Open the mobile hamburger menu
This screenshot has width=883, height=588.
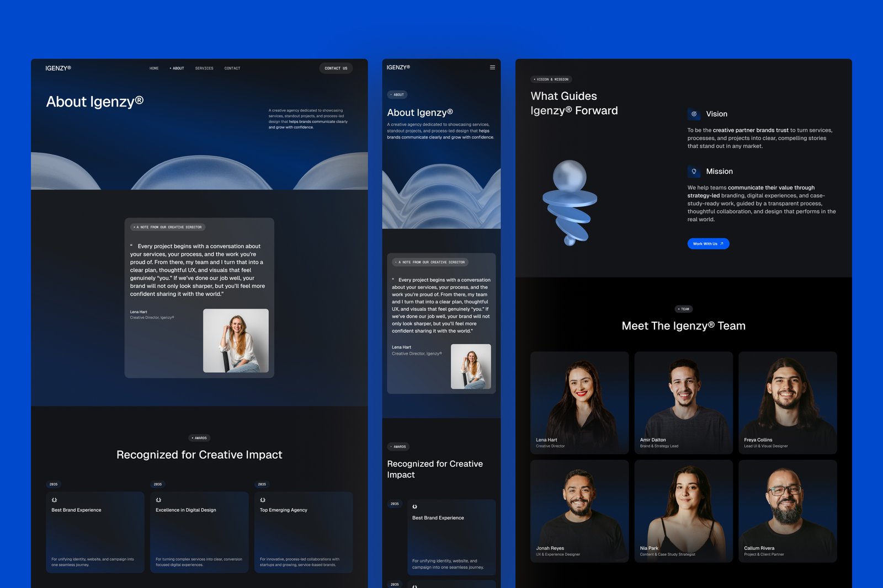click(x=492, y=67)
